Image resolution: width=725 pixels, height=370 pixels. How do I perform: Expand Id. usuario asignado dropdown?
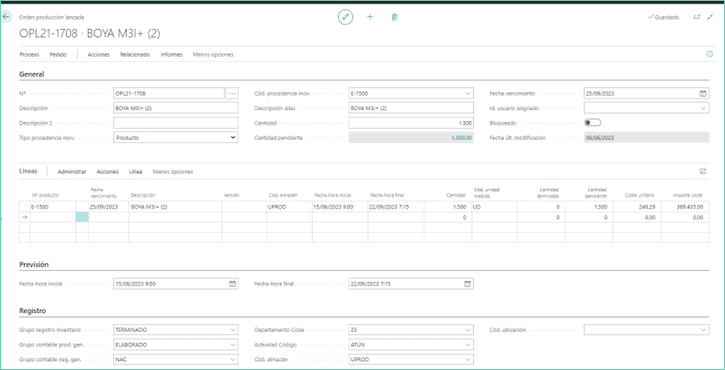703,108
